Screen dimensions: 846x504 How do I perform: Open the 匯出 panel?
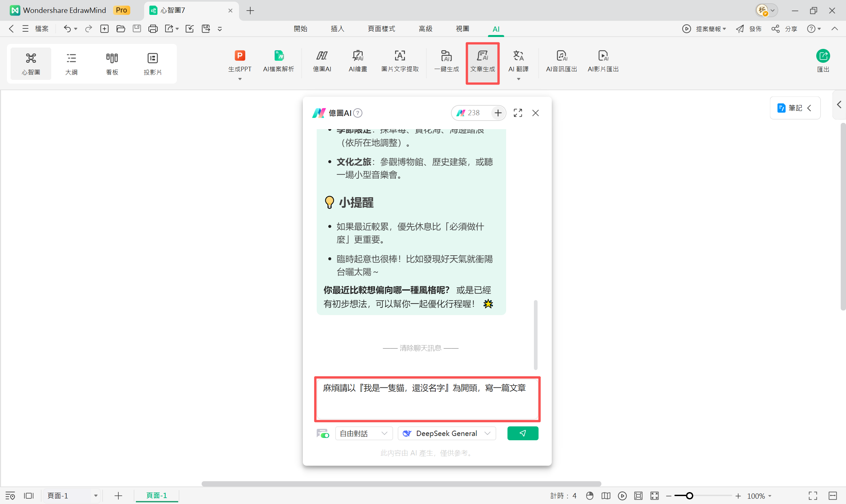(823, 62)
